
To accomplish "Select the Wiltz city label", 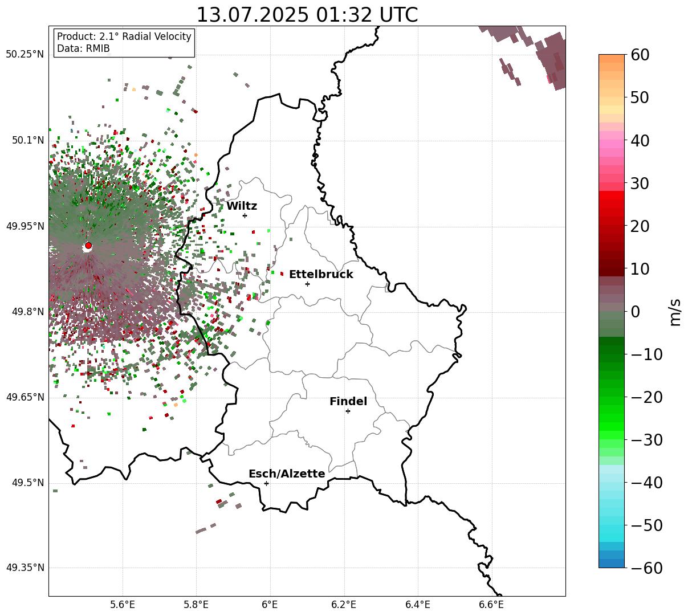I will 242,206.
